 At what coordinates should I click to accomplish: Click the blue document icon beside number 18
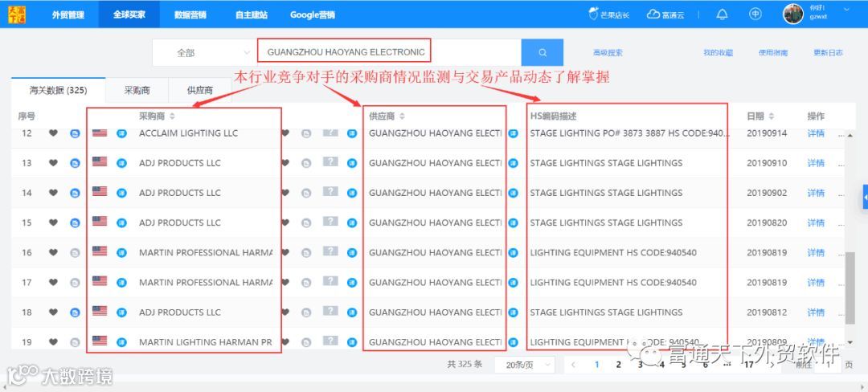tap(75, 312)
